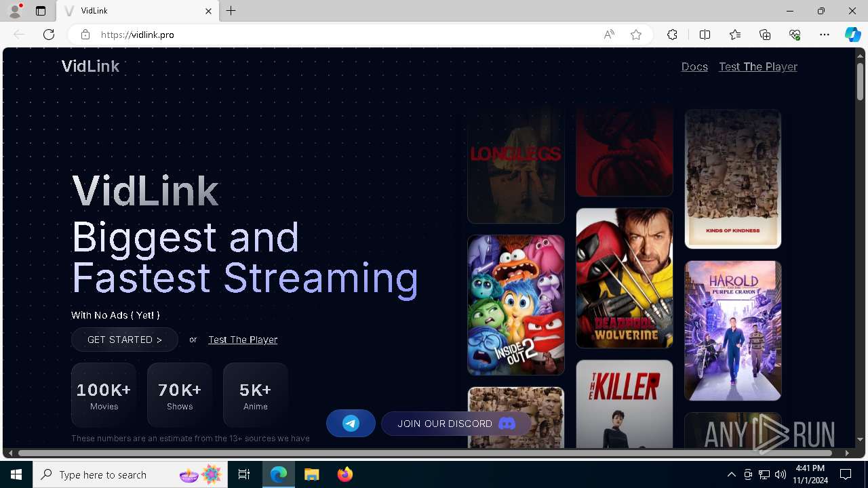The image size is (868, 488).
Task: Click the 5K+ Anime stat card
Action: [x=256, y=395]
